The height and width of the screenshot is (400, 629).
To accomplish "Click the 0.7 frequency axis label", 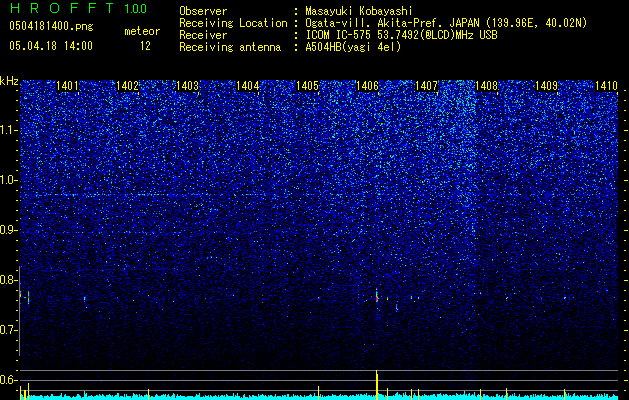I will tap(8, 330).
